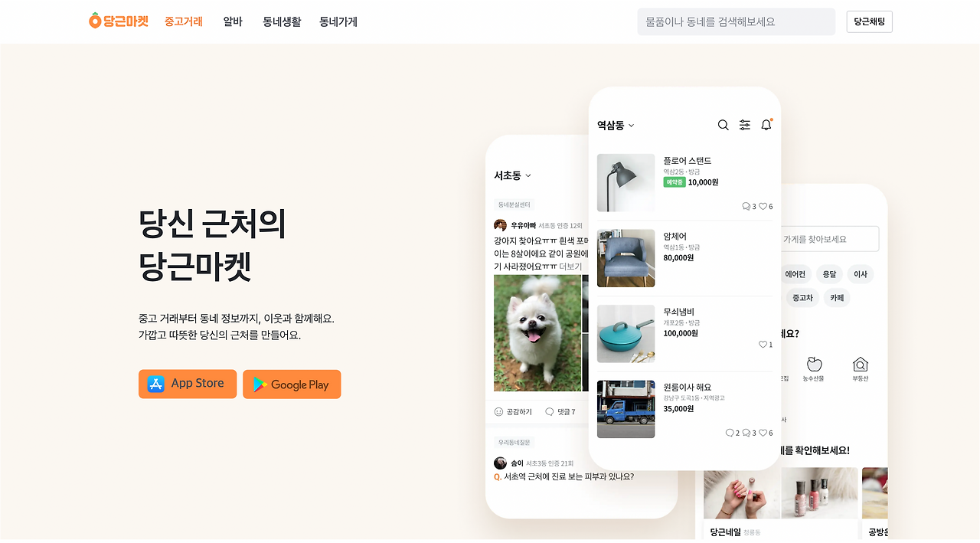980x543 pixels.
Task: Open notifications bell icon in phone mockup
Action: [766, 125]
